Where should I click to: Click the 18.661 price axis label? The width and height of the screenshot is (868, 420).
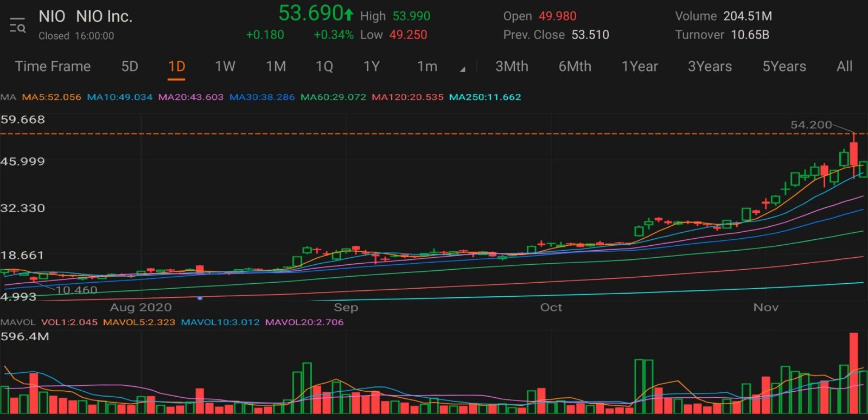[x=22, y=255]
